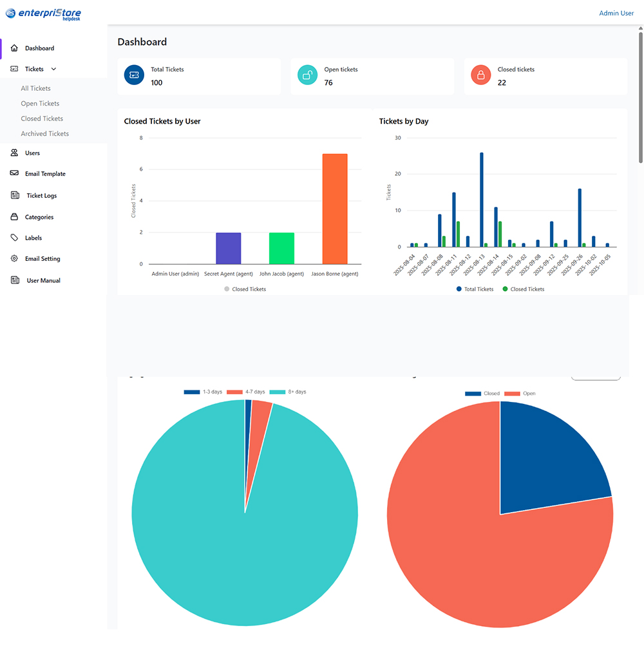
Task: Click the Email Setting gear icon
Action: pos(14,259)
